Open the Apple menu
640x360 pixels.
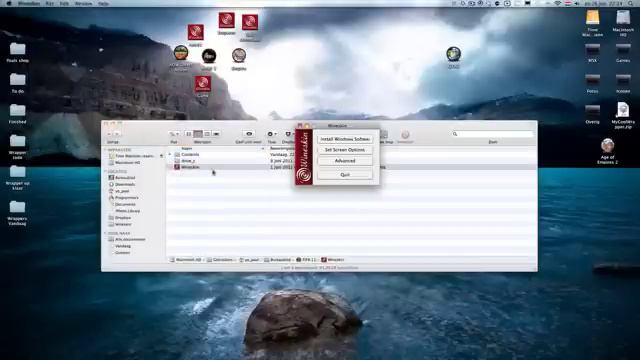point(9,3)
